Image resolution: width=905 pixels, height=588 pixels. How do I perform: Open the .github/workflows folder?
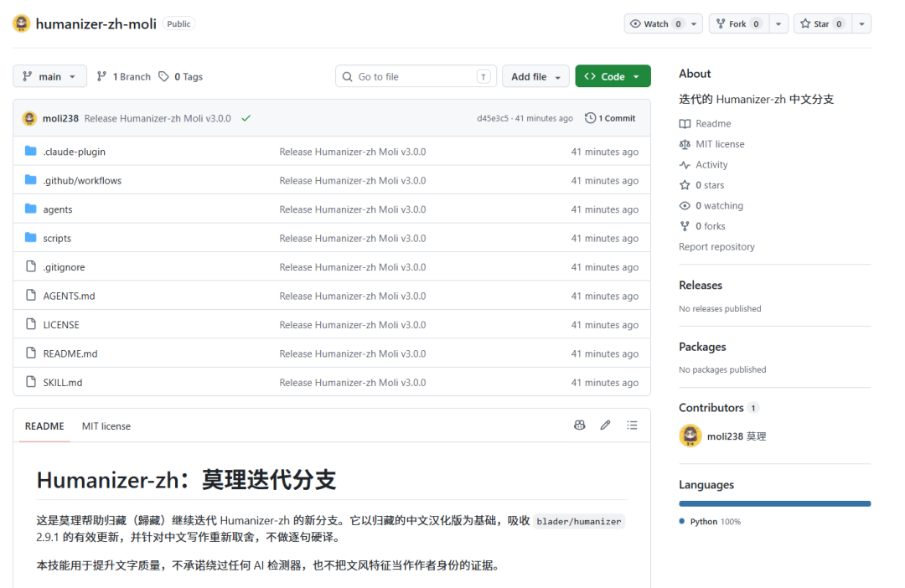point(82,181)
